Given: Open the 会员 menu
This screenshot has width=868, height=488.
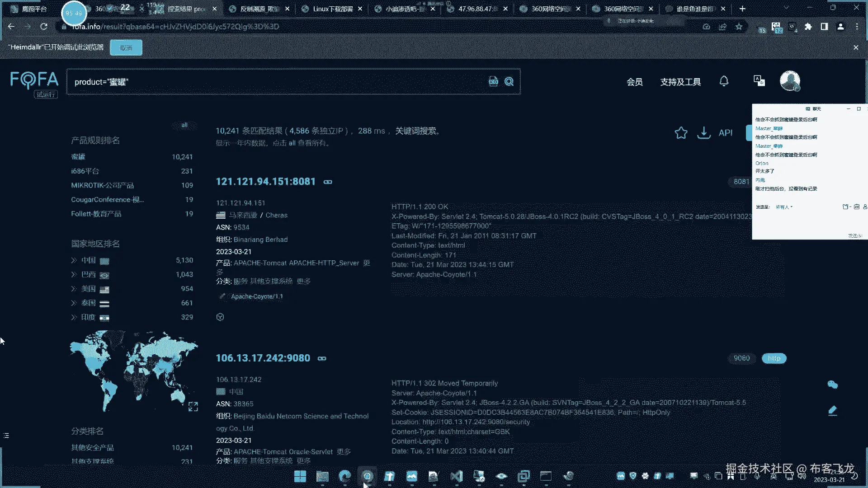Looking at the screenshot, I should tap(634, 82).
